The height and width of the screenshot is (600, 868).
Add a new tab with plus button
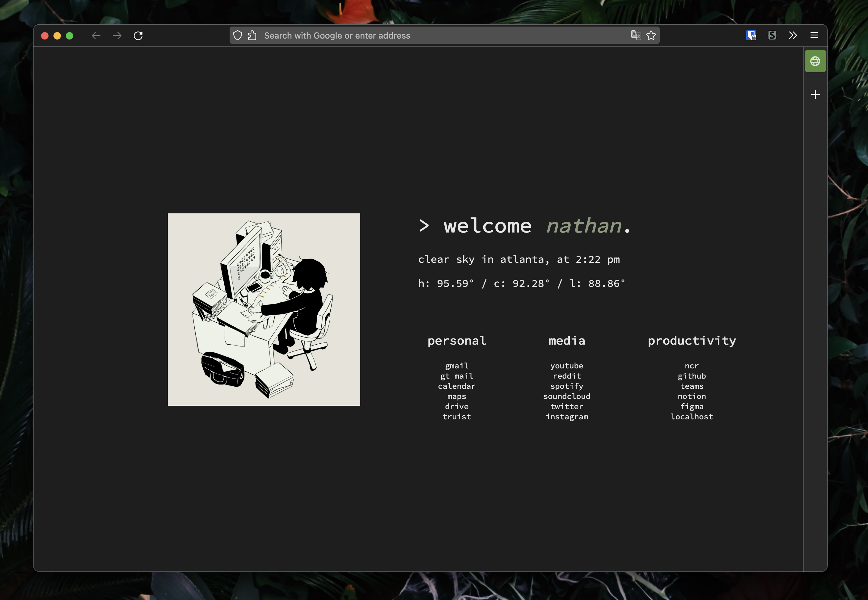815,94
